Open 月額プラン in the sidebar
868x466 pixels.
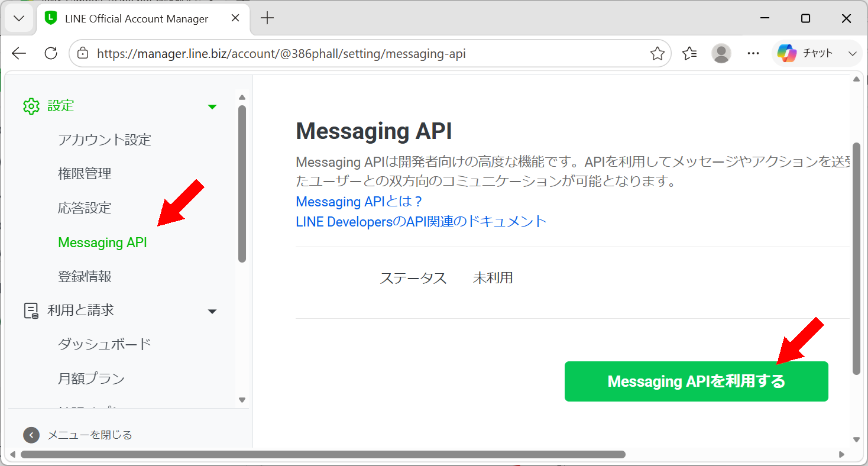pyautogui.click(x=91, y=378)
